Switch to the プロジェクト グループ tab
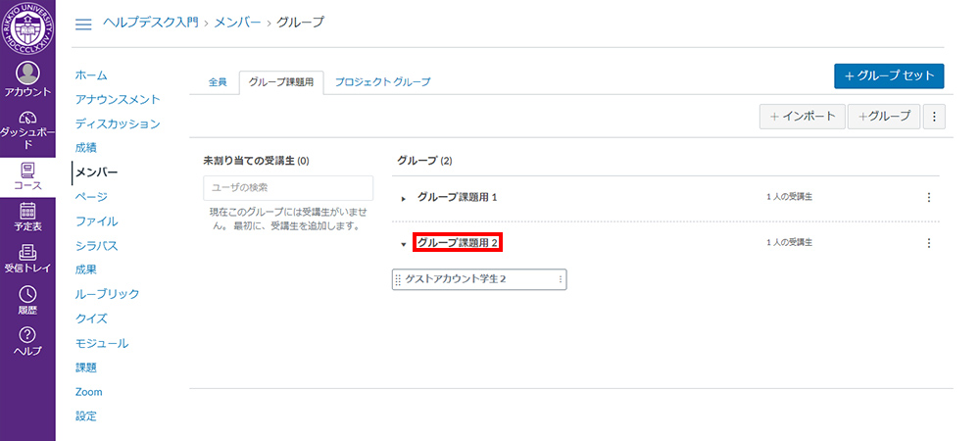This screenshot has width=980, height=441. (x=382, y=82)
